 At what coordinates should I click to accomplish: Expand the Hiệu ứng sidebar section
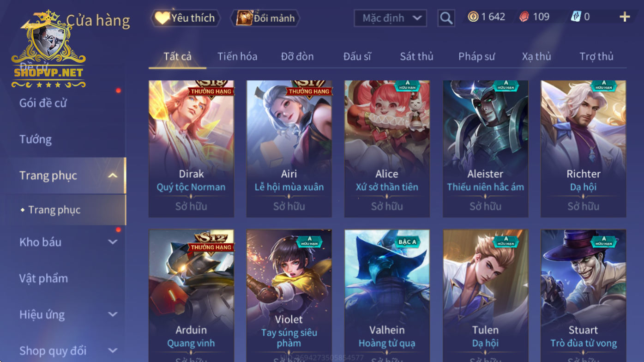pos(112,314)
